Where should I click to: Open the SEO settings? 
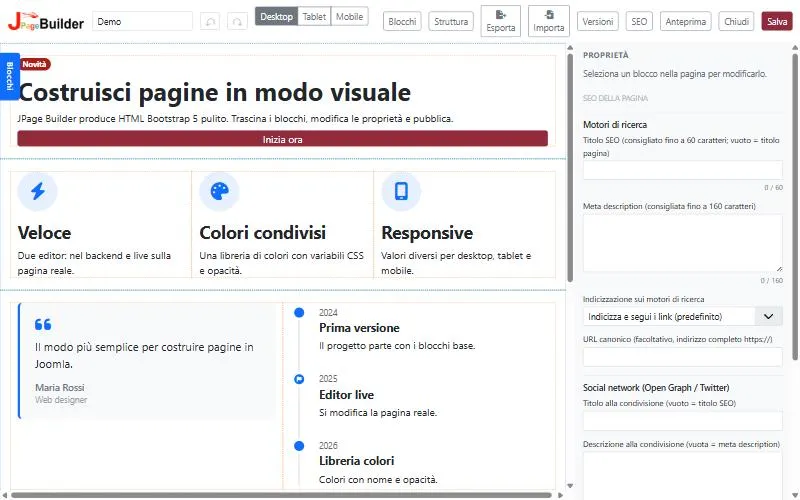[639, 22]
